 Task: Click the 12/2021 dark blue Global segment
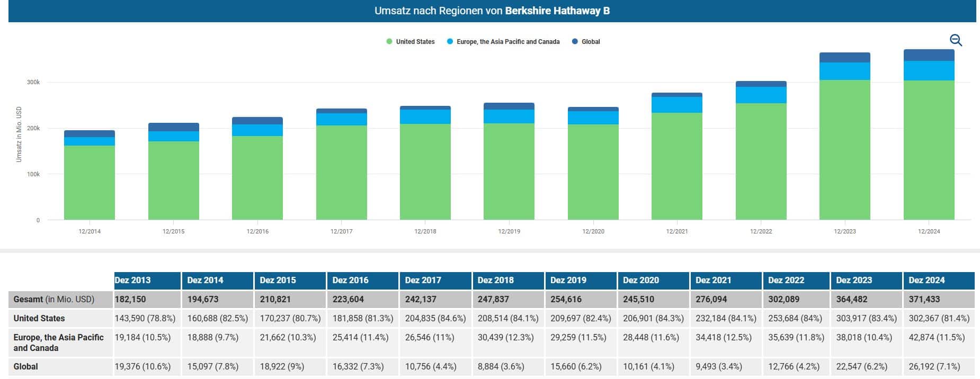click(x=676, y=95)
